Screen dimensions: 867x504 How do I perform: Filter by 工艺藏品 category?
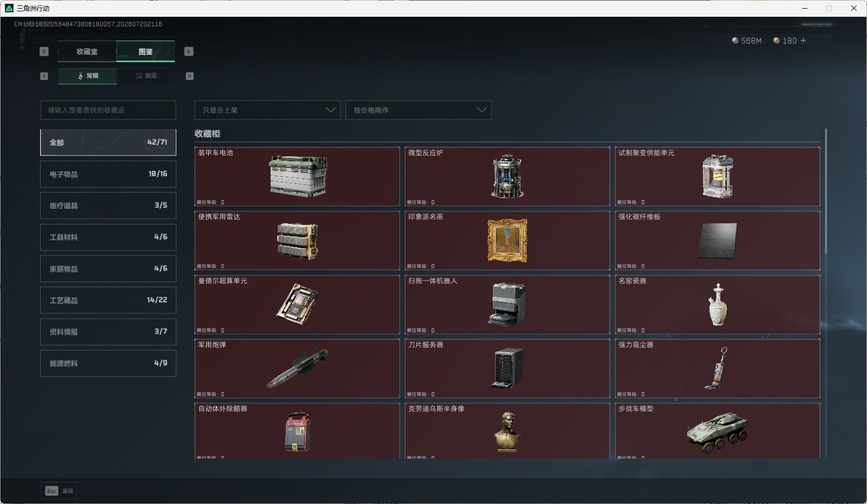tap(108, 300)
